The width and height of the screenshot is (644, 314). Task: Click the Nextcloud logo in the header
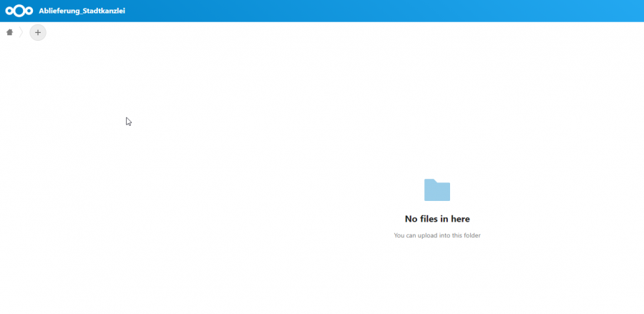tap(19, 11)
